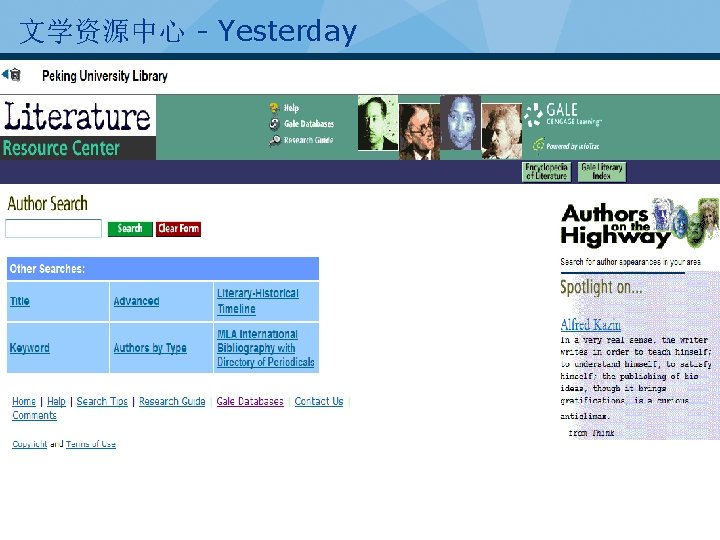Click 'Search for author appearances in your area' text
Screen dimensions: 720x540
(x=630, y=262)
